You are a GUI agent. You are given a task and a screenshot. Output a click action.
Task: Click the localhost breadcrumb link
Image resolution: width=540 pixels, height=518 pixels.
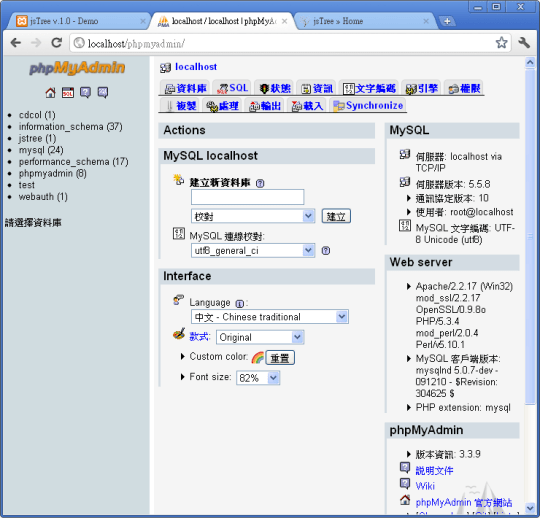pyautogui.click(x=196, y=67)
